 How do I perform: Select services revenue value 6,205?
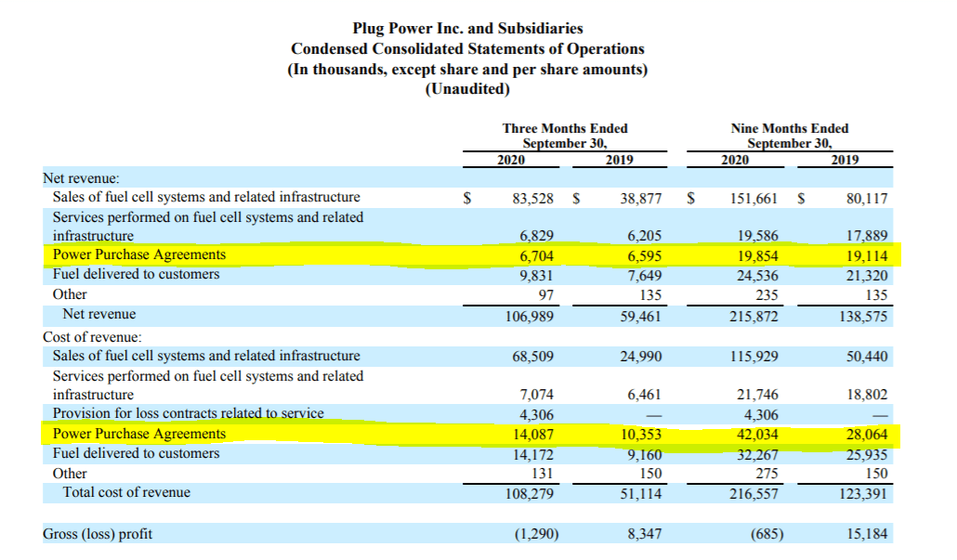(645, 236)
